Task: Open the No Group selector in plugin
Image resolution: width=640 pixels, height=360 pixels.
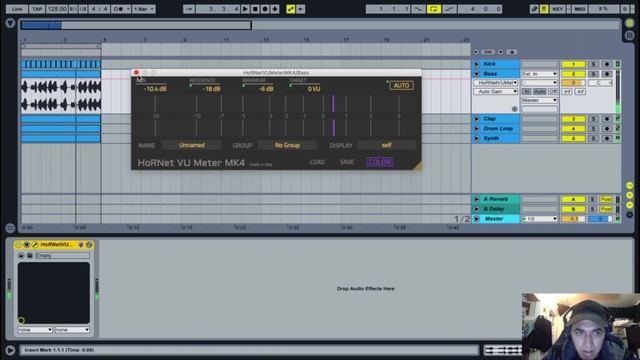Action: (x=287, y=145)
